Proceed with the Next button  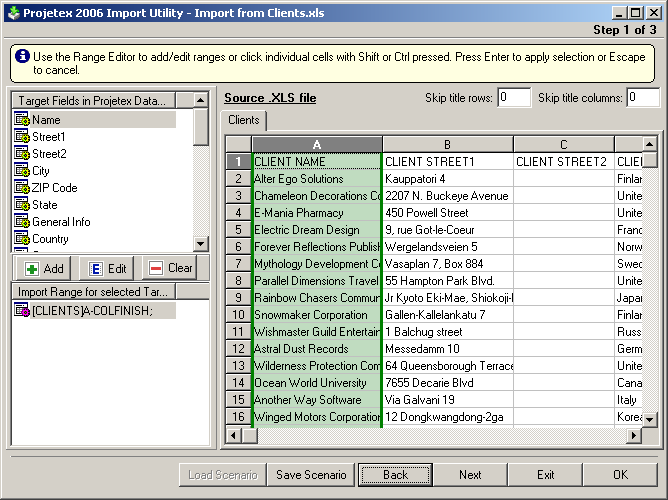(470, 475)
